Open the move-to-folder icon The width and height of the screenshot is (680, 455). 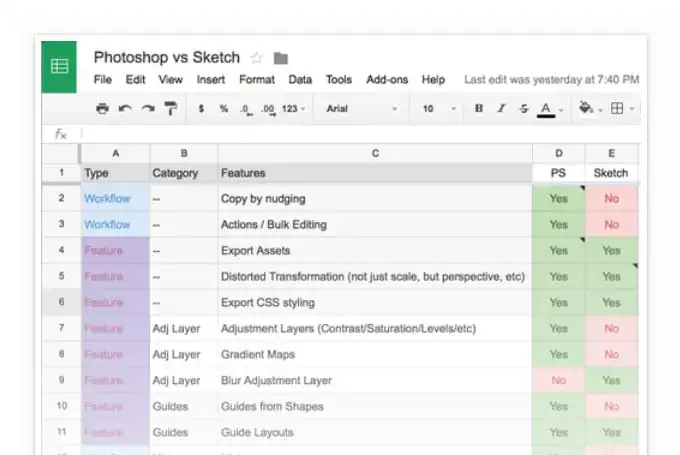(281, 58)
